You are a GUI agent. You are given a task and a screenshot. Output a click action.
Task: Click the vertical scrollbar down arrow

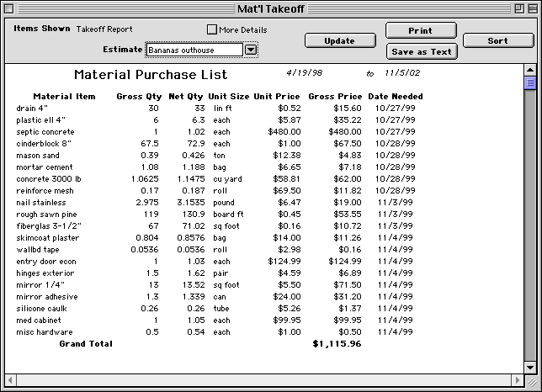point(530,368)
